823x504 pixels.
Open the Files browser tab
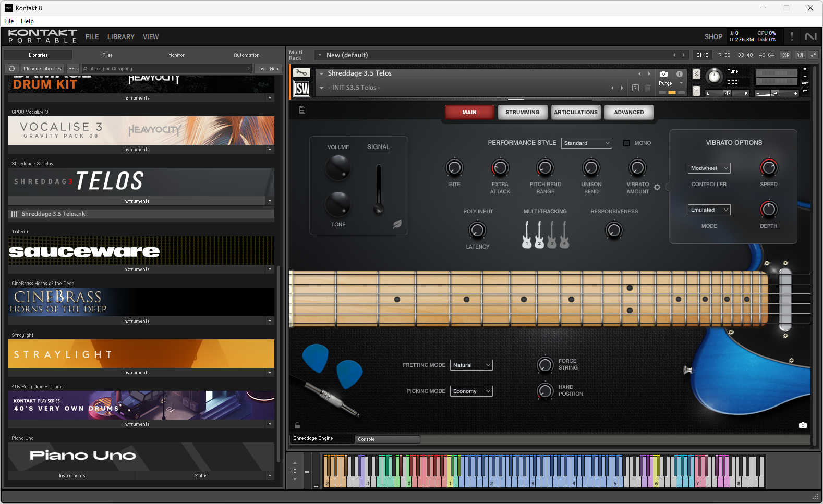coord(107,55)
